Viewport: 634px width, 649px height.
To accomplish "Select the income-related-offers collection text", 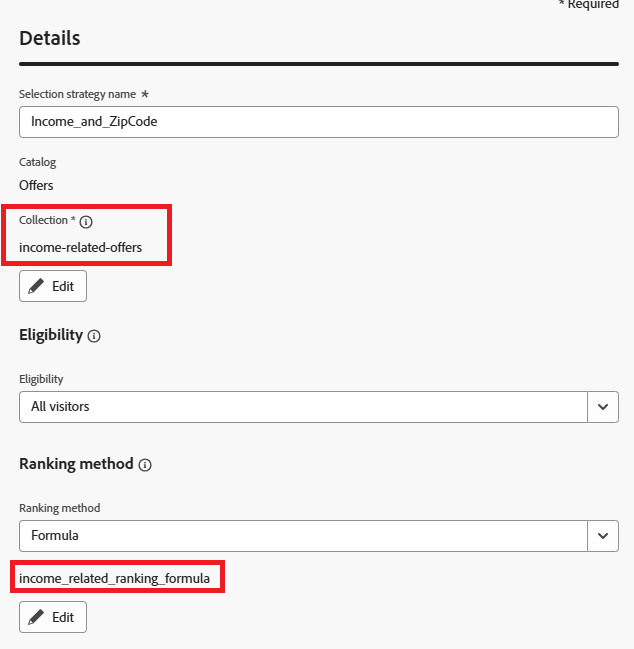I will coord(81,247).
